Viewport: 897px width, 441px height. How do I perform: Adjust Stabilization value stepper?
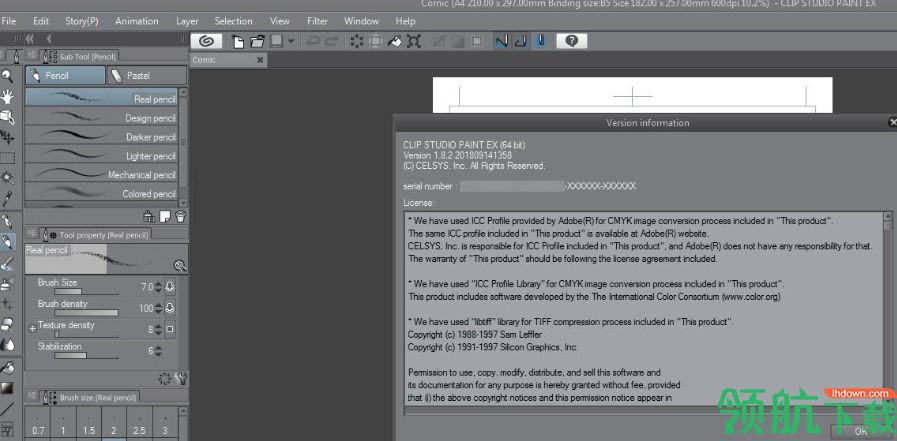tap(158, 351)
